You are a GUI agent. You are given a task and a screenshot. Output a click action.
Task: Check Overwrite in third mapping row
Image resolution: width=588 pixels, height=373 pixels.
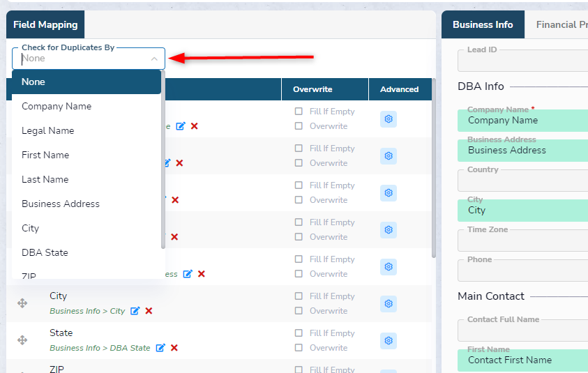pos(299,200)
